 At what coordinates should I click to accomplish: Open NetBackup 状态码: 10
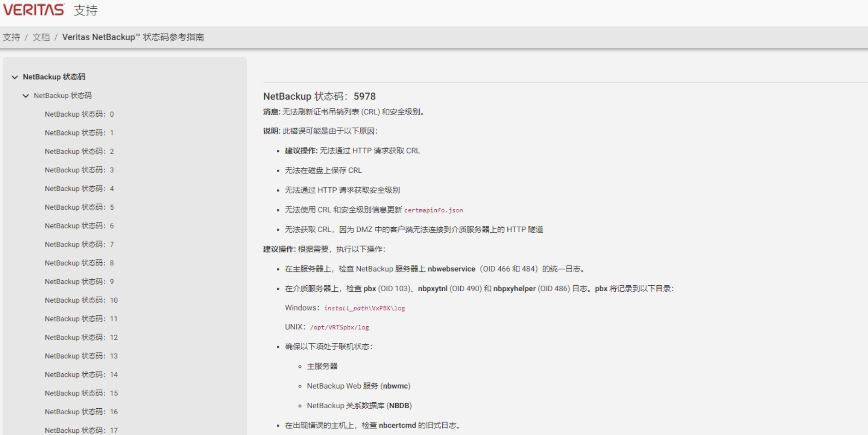(x=81, y=300)
